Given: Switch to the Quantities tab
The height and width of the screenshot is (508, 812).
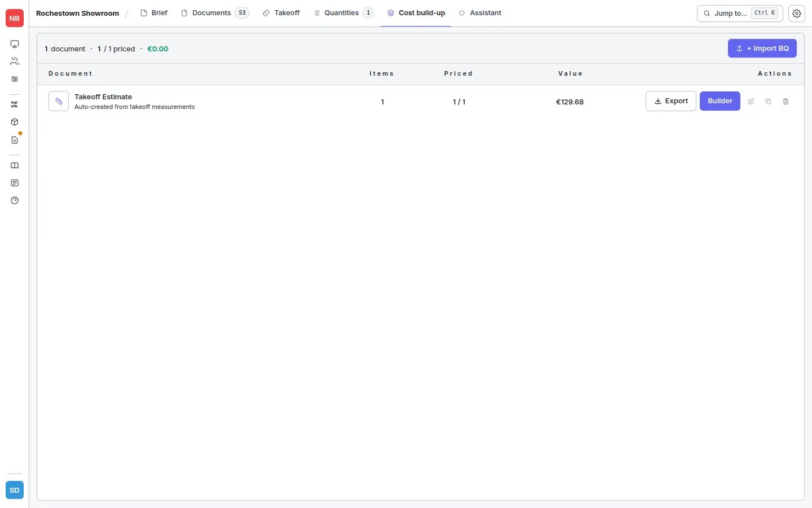Looking at the screenshot, I should (343, 13).
